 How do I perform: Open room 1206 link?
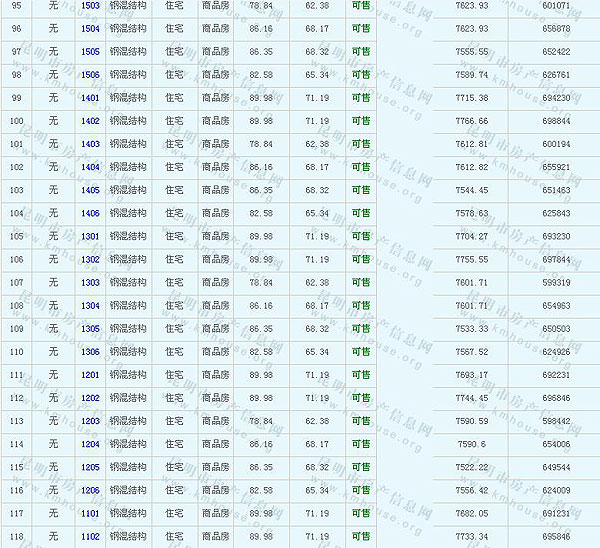click(x=90, y=490)
